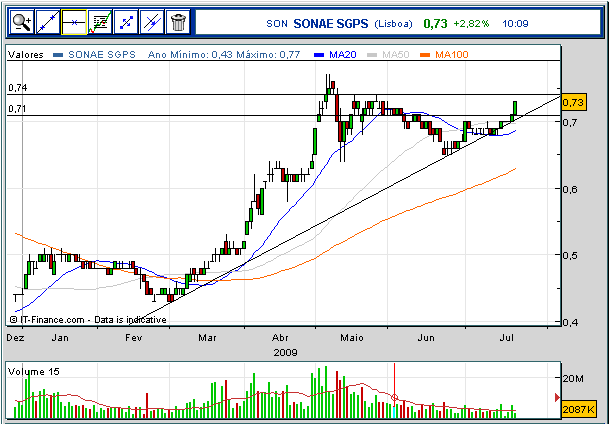
Task: Click the SON ticker symbol
Action: tap(277, 24)
